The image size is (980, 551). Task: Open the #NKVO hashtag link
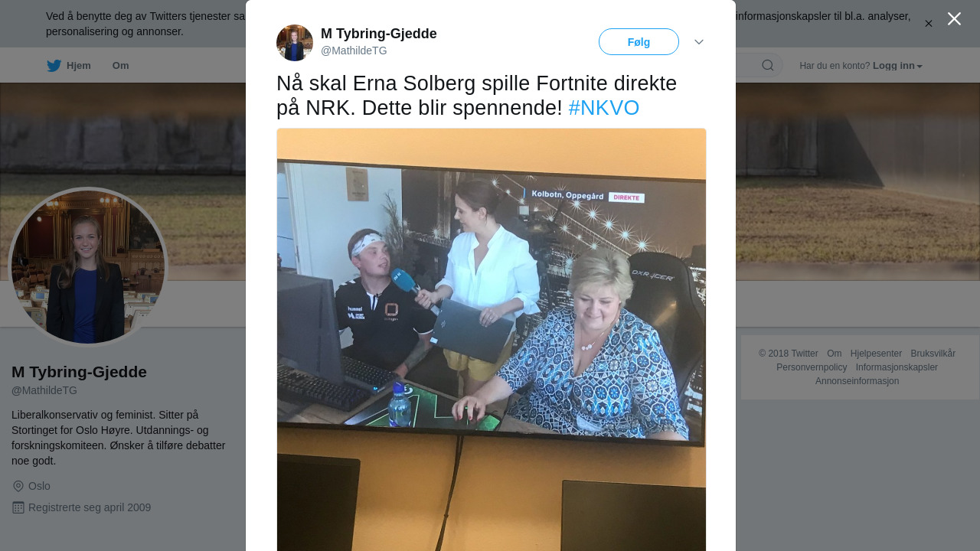pyautogui.click(x=603, y=108)
